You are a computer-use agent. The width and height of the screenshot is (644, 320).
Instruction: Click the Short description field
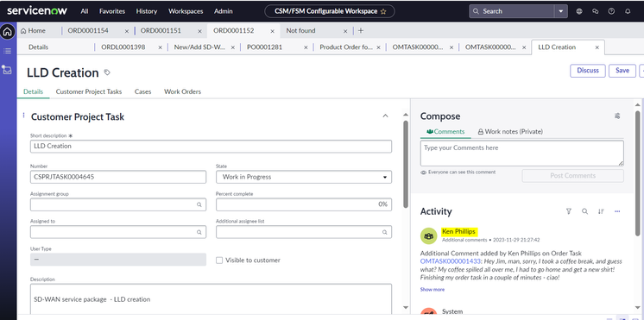click(x=211, y=146)
